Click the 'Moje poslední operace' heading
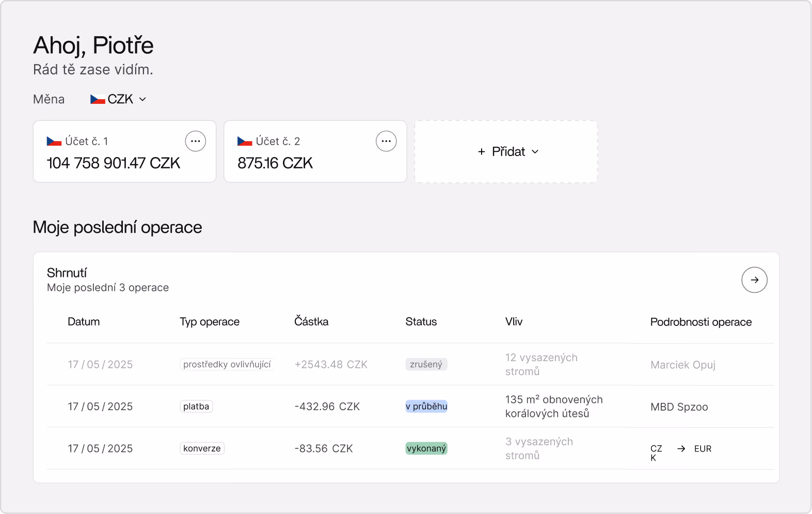Viewport: 812px width, 514px height. coord(117,227)
